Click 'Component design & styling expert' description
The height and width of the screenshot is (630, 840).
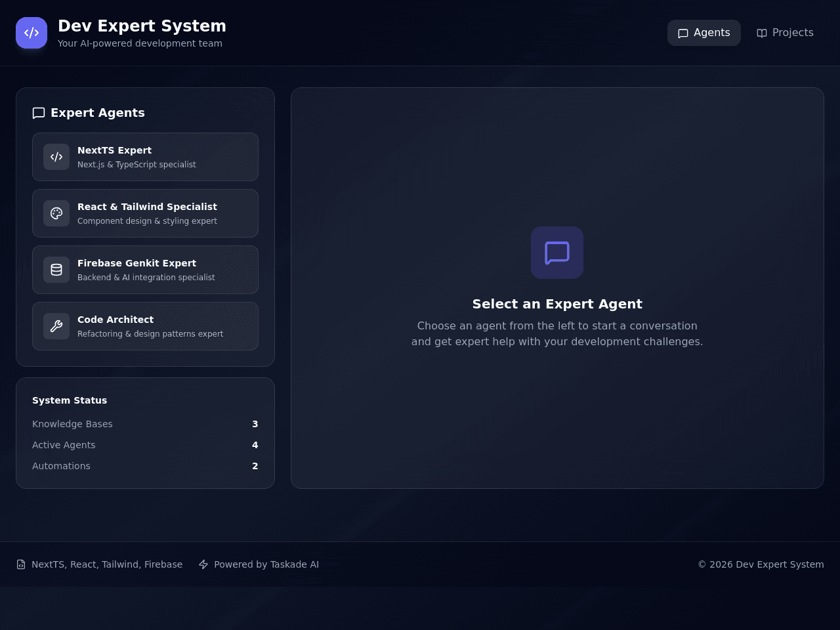pyautogui.click(x=147, y=221)
